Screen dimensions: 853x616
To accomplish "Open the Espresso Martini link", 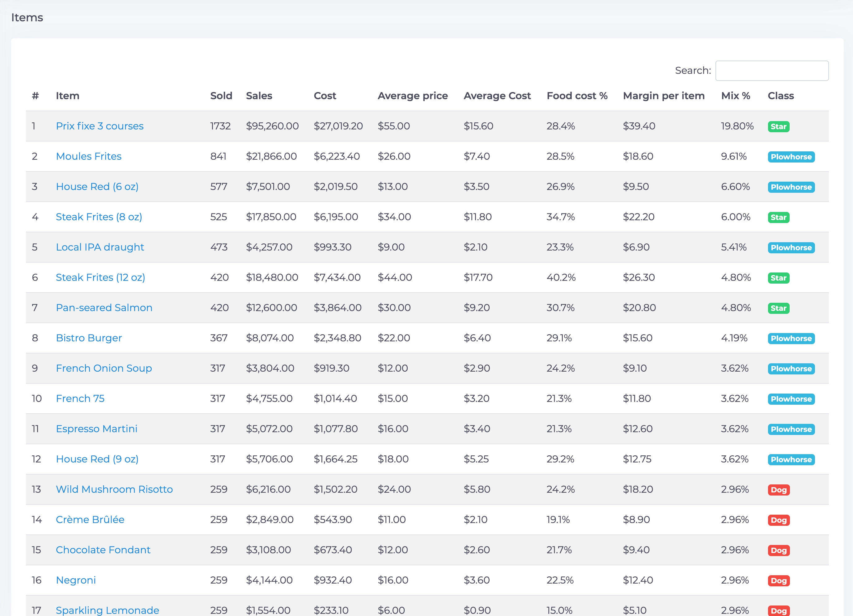I will tap(97, 429).
